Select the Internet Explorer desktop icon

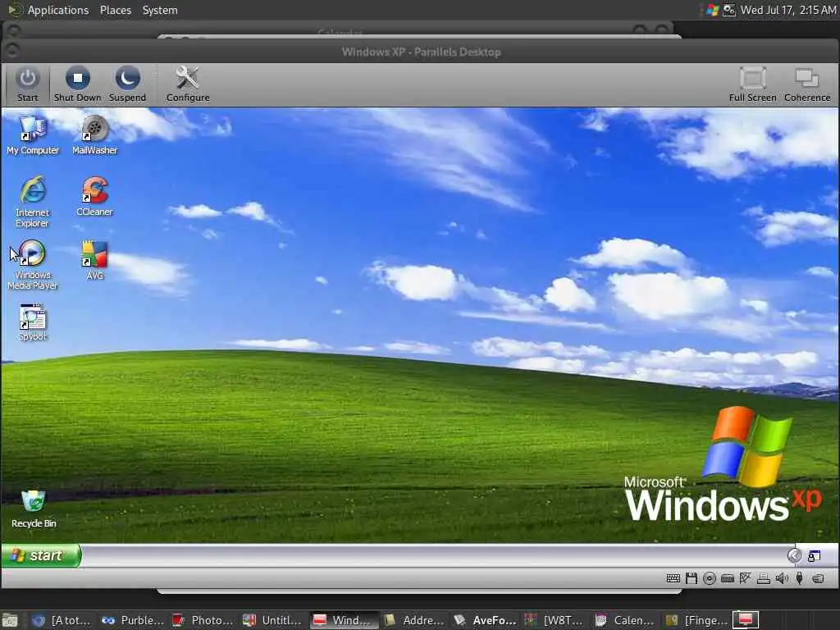pyautogui.click(x=33, y=202)
